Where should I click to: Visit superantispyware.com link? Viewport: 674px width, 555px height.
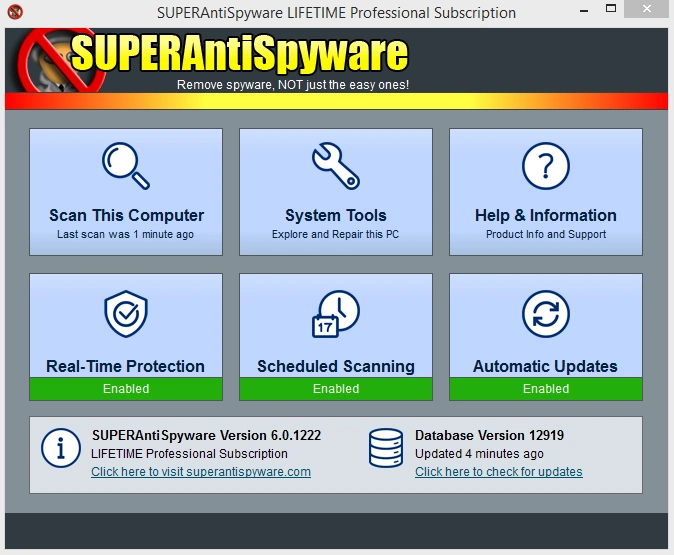(201, 472)
